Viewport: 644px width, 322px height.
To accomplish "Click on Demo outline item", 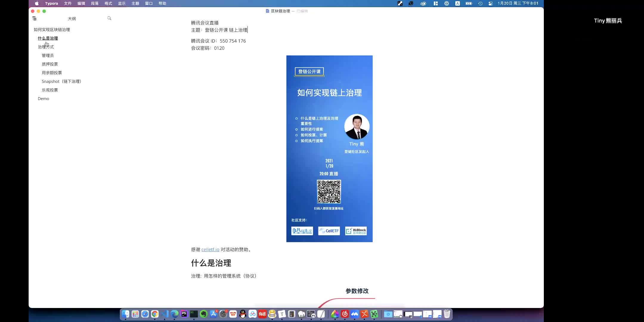I will click(43, 99).
